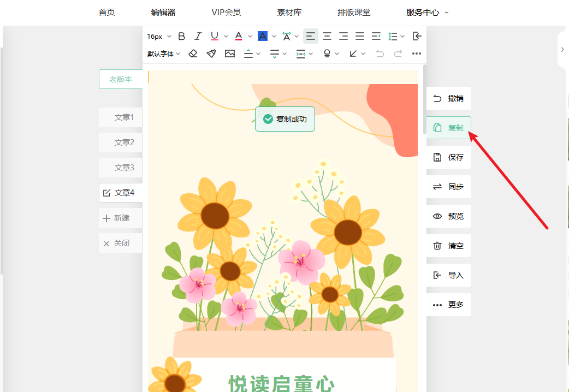The height and width of the screenshot is (392, 569).
Task: Enable left text alignment
Action: coord(310,36)
